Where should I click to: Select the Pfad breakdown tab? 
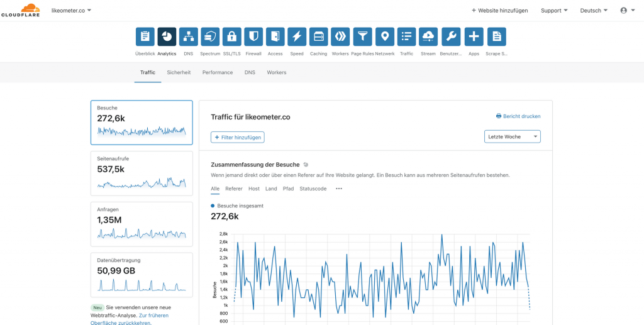click(x=288, y=189)
